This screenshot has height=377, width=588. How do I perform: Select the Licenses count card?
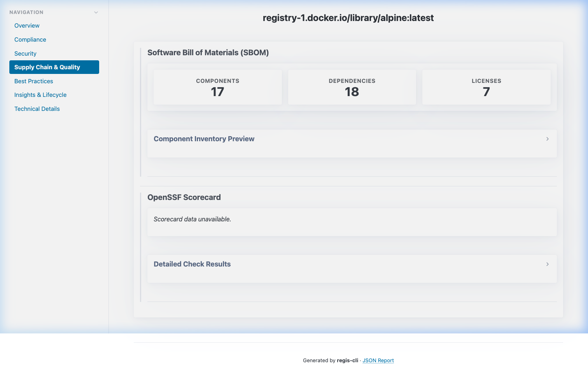[x=486, y=87]
